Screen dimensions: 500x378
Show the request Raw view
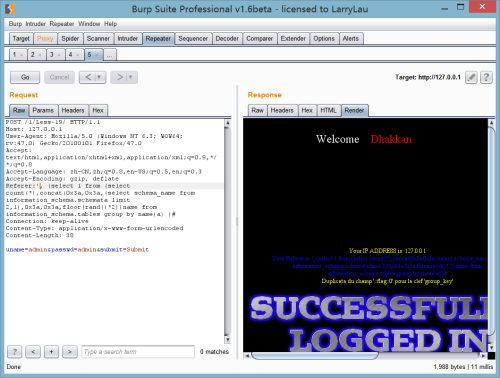click(19, 110)
